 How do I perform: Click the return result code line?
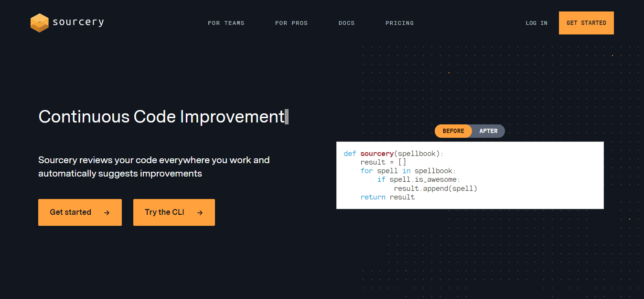coord(387,197)
